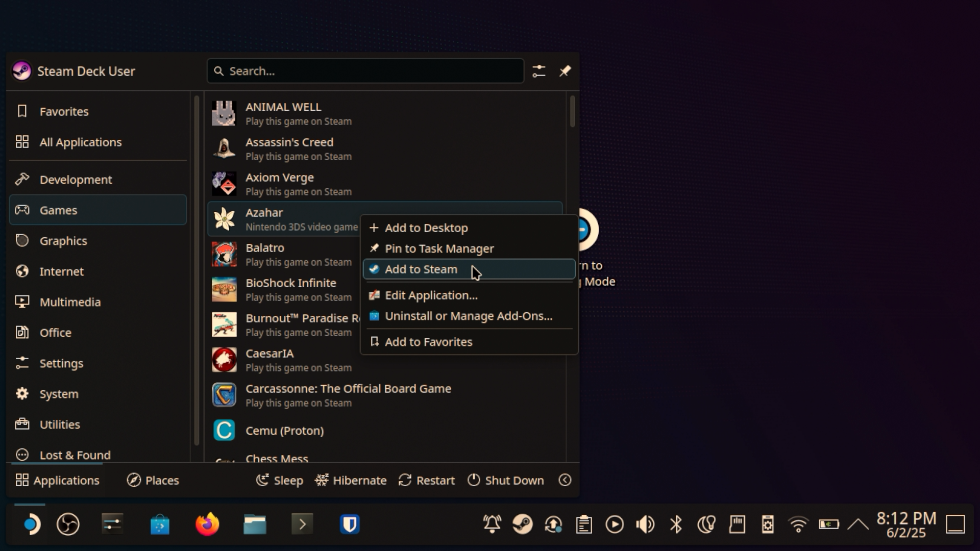Open the Settings category
The height and width of the screenshot is (551, 980).
98,363
